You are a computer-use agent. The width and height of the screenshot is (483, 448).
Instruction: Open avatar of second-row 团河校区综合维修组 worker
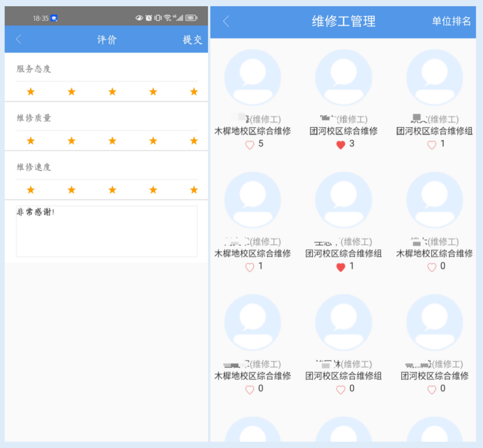(x=343, y=199)
